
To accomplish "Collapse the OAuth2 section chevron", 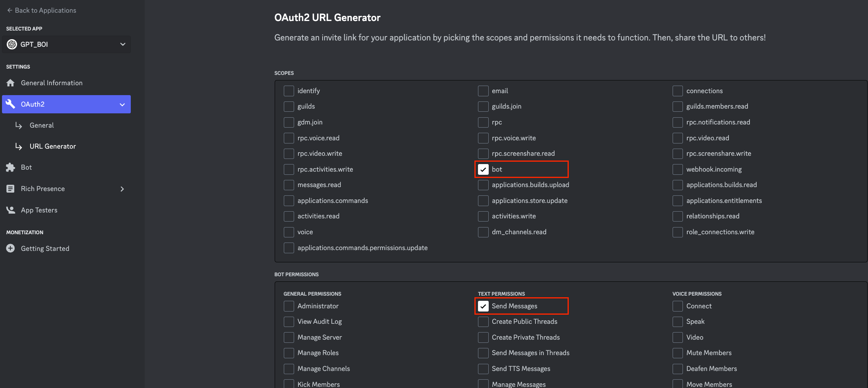I will (x=122, y=105).
